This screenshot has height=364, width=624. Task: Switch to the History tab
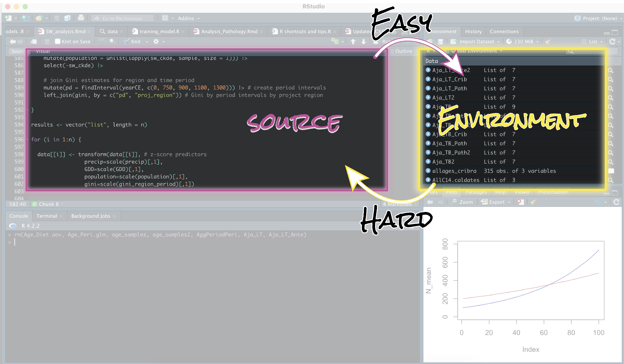click(473, 31)
